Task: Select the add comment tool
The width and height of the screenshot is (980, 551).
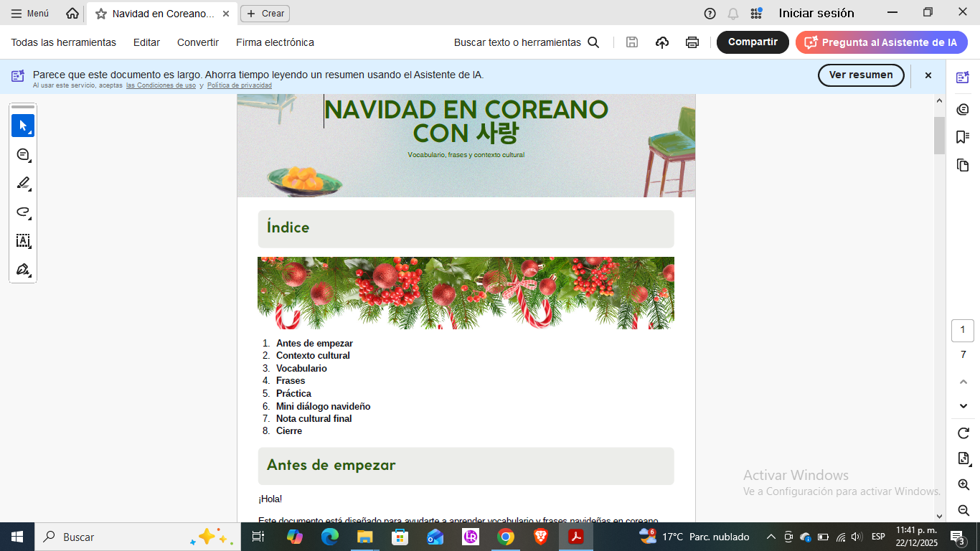Action: point(23,154)
